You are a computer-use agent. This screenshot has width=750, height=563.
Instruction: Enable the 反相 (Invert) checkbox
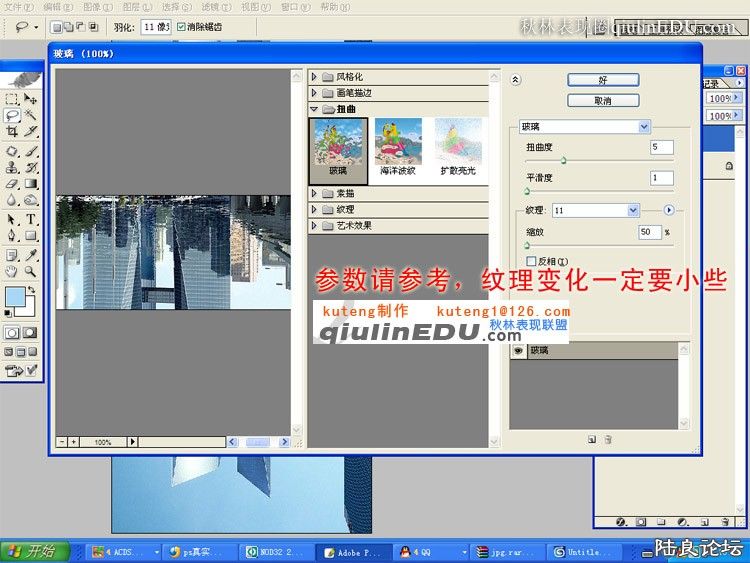tap(532, 261)
